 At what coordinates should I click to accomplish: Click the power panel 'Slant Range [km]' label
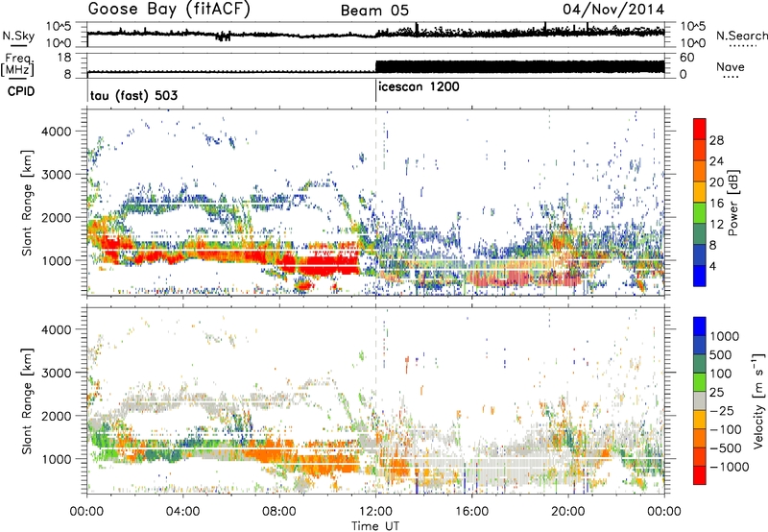point(27,203)
